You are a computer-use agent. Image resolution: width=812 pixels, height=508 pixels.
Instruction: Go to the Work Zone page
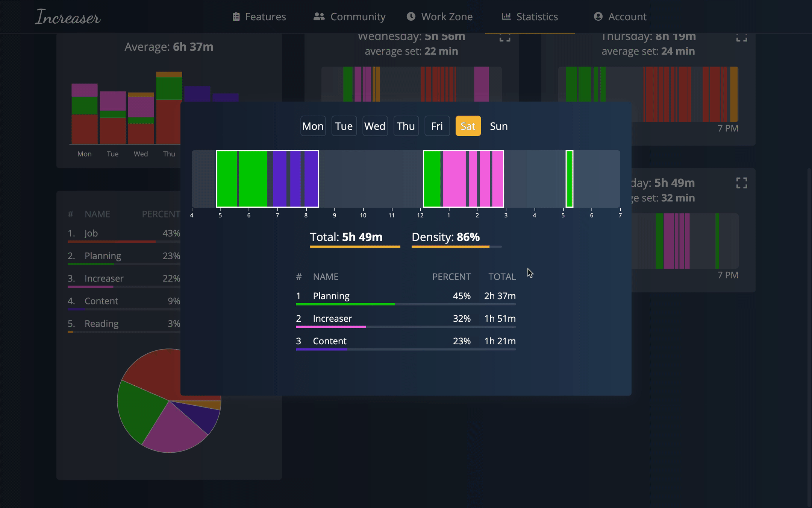pos(440,17)
